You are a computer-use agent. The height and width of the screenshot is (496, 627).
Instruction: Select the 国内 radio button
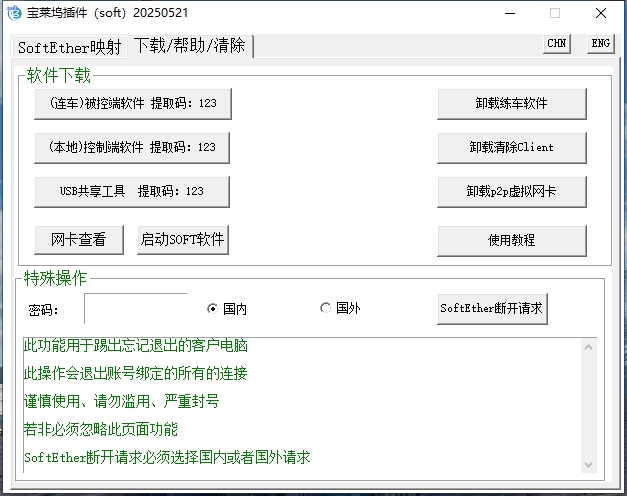pyautogui.click(x=212, y=309)
